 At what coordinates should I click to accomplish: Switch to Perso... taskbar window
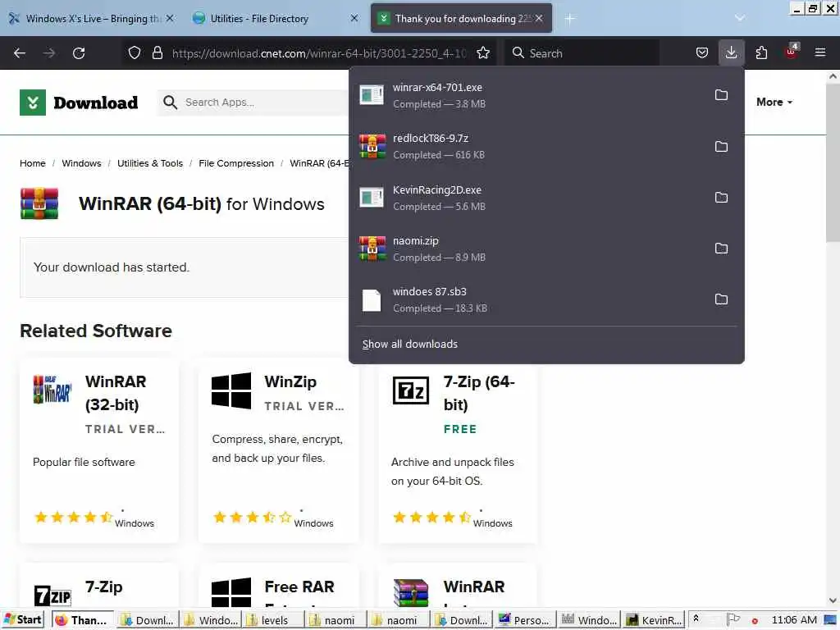pos(525,620)
